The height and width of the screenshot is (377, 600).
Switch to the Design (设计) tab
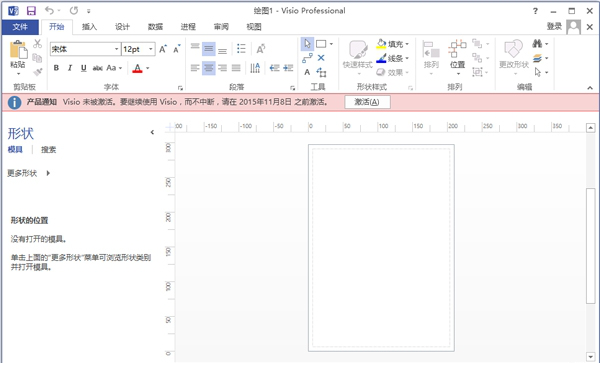(x=122, y=27)
